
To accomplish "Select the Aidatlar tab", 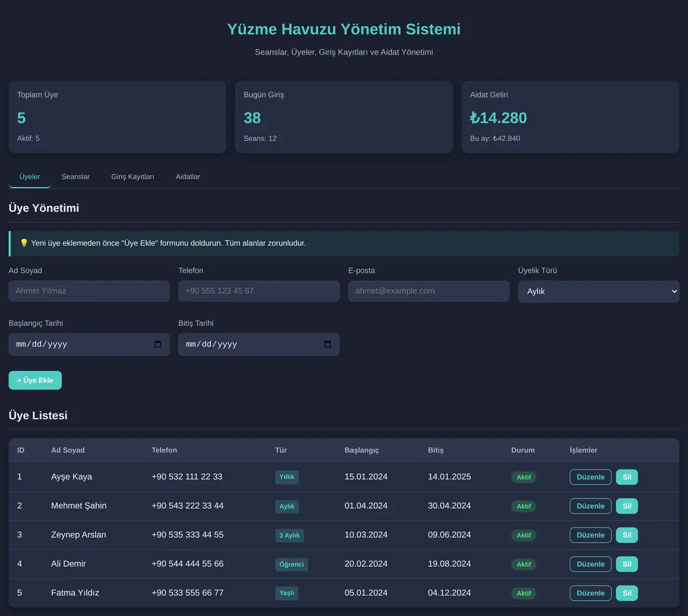I will [x=188, y=177].
